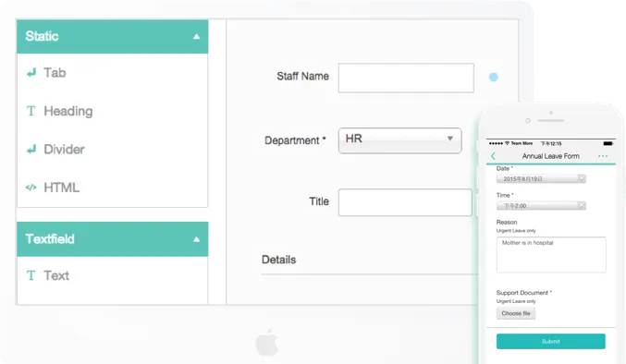Viewport: 626px width, 364px height.
Task: Select the Tab element label
Action: coord(55,73)
